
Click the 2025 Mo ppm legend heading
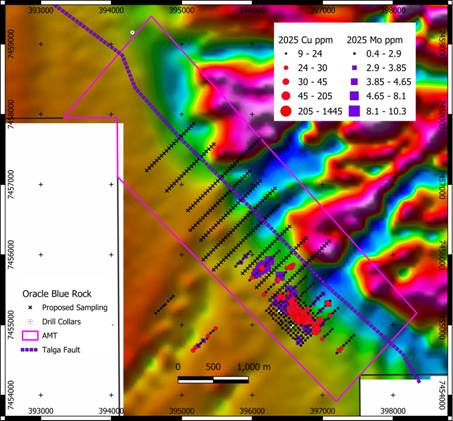tap(375, 40)
